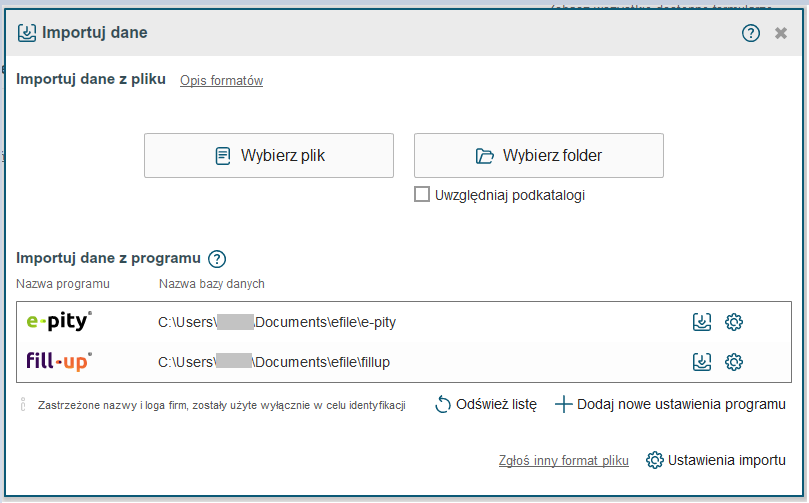Select the e-pity program logo
The width and height of the screenshot is (809, 503).
click(x=59, y=322)
